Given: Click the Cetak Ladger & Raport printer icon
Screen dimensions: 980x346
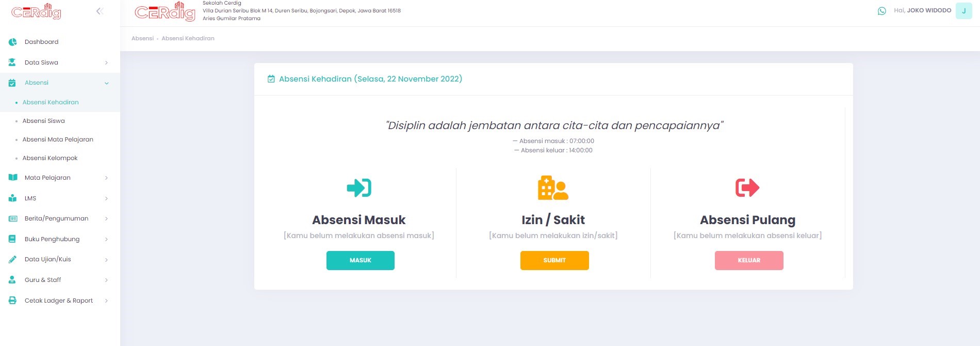Looking at the screenshot, I should (13, 301).
